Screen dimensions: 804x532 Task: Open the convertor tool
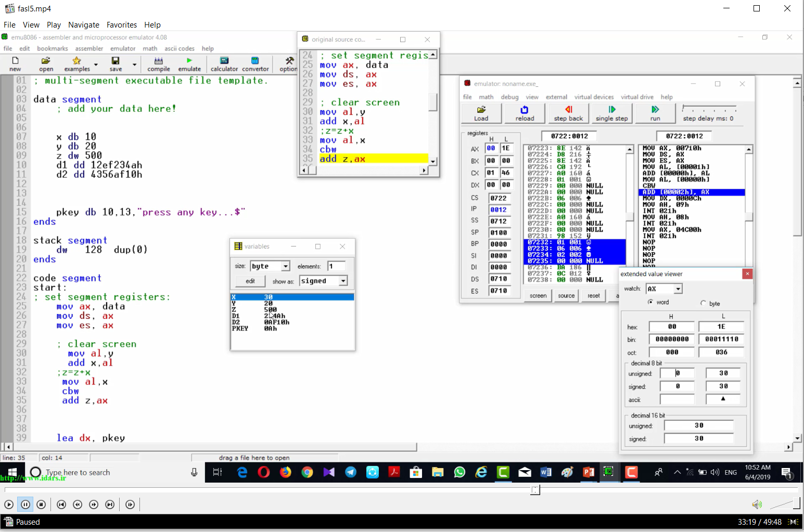[x=255, y=64]
